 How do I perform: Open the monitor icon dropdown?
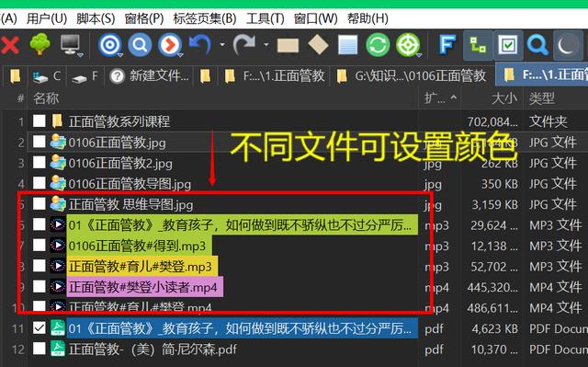[80, 55]
